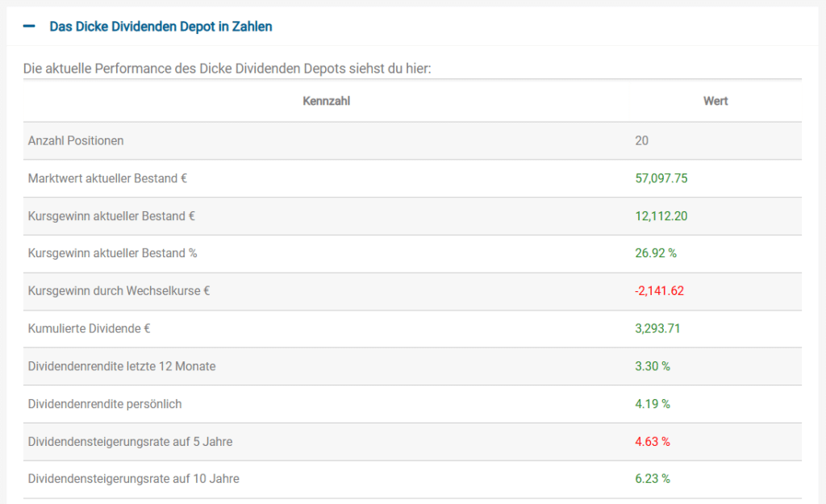This screenshot has width=826, height=504.
Task: Click the 26.92 % gain value
Action: (656, 253)
